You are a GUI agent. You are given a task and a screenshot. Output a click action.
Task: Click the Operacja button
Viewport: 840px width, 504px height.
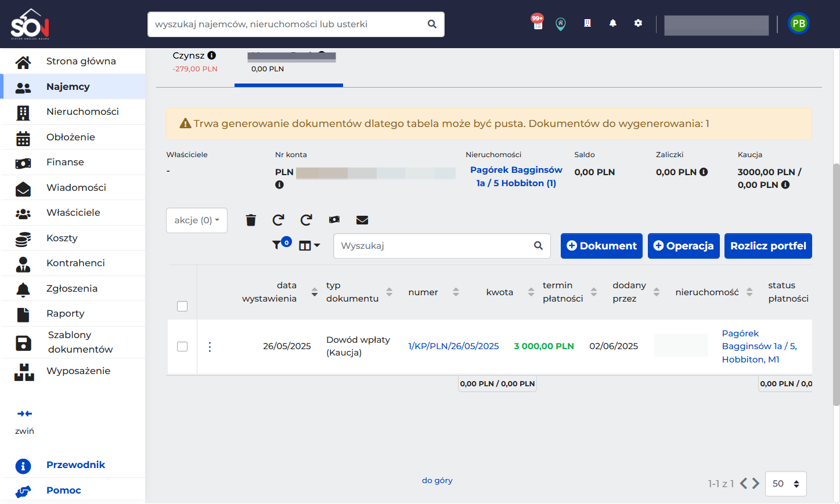(x=684, y=246)
